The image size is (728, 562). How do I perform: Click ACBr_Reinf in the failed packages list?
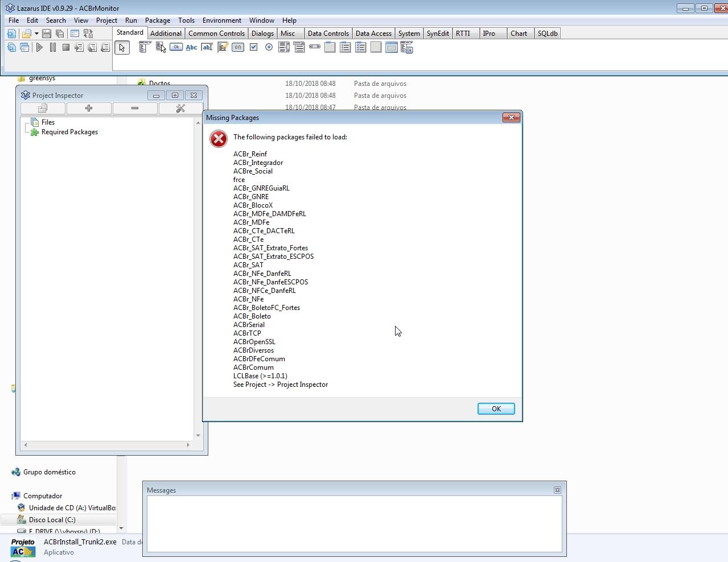coord(250,154)
